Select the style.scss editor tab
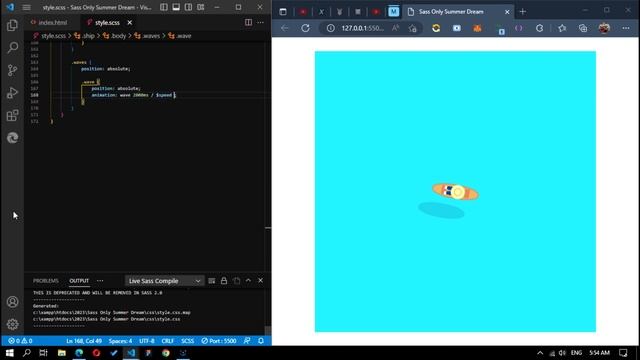 pos(107,22)
